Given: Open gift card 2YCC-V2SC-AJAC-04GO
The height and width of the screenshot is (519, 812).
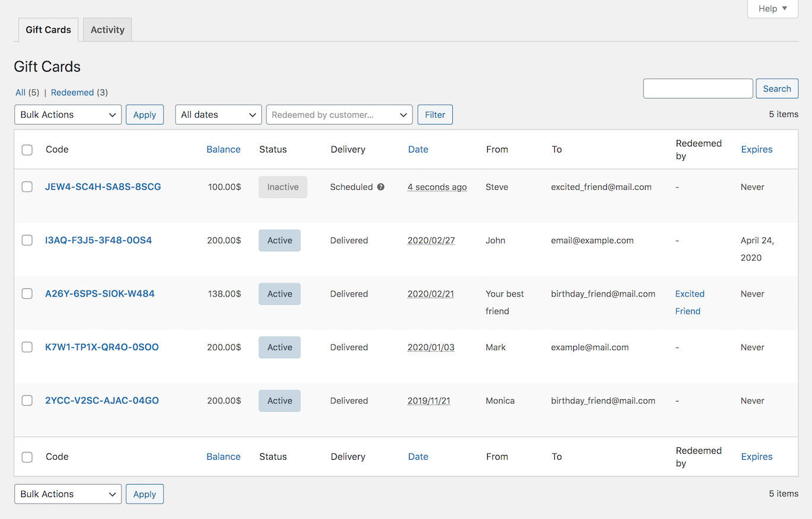Looking at the screenshot, I should coord(102,400).
